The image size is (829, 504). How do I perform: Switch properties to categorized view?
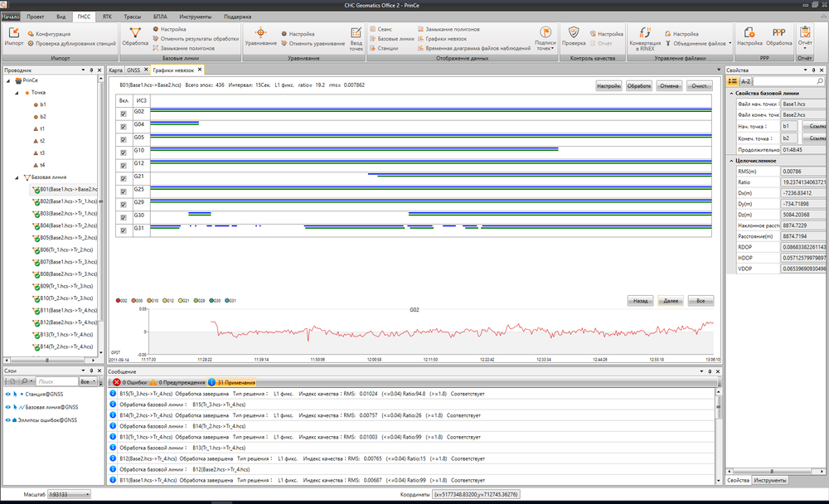(732, 81)
